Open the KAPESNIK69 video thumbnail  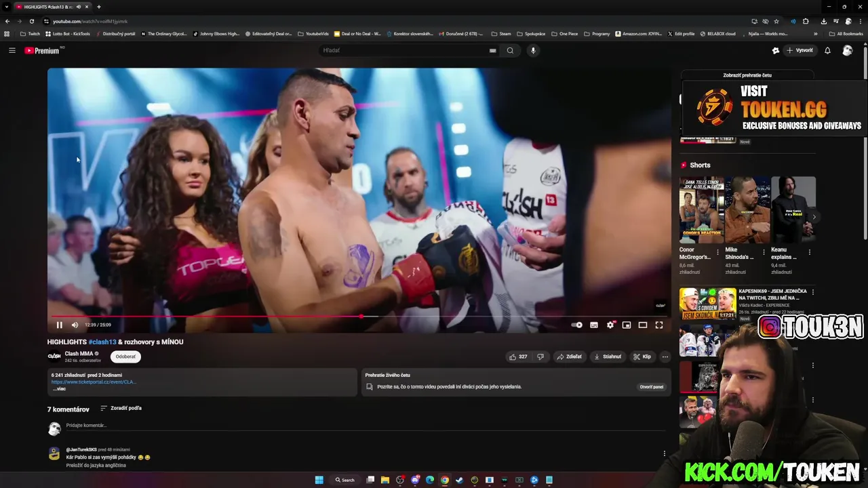tap(707, 304)
